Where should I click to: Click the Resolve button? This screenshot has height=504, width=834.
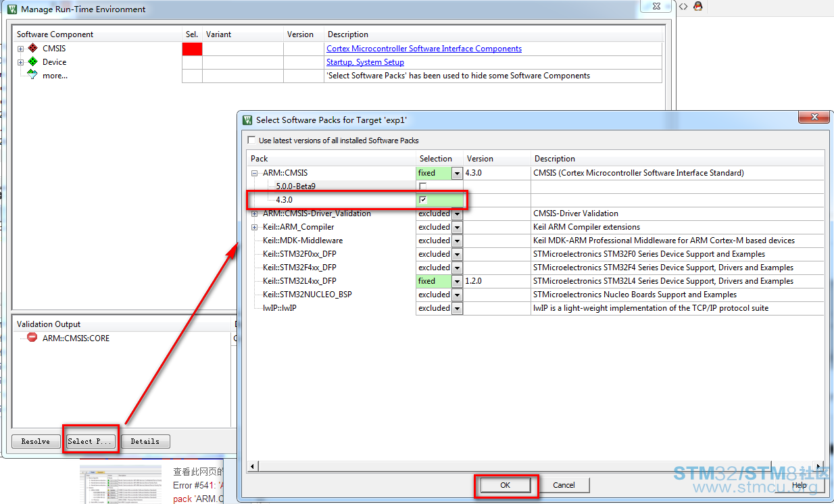click(x=35, y=441)
